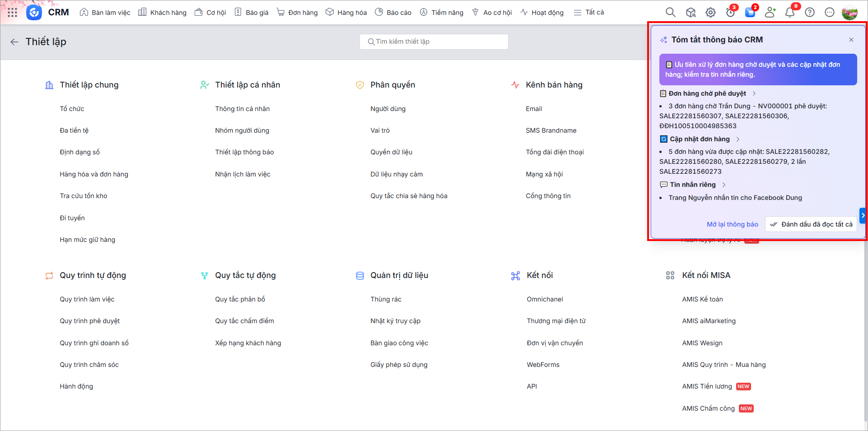Open the reminders alarm clock icon
Screen dimensions: 868x431
pos(730,13)
